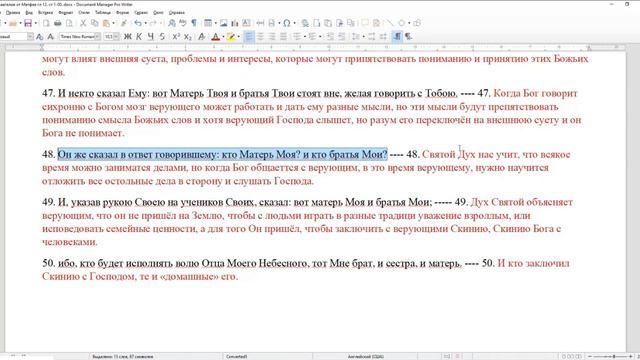This screenshot has height=360, width=640.
Task: Open the Paragraph Style dropdown
Action: [x=30, y=37]
